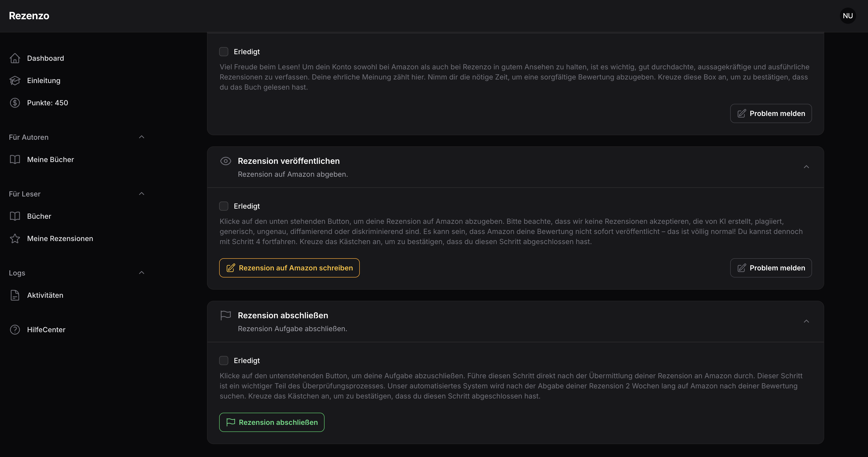
Task: Click the Punkte dollar coin icon
Action: [x=15, y=103]
